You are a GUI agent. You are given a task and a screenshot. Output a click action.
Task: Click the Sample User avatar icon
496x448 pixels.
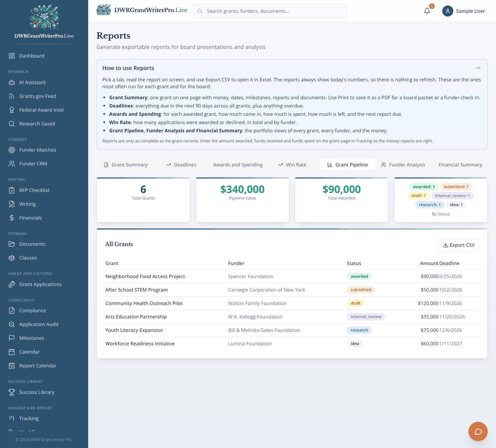tap(447, 11)
